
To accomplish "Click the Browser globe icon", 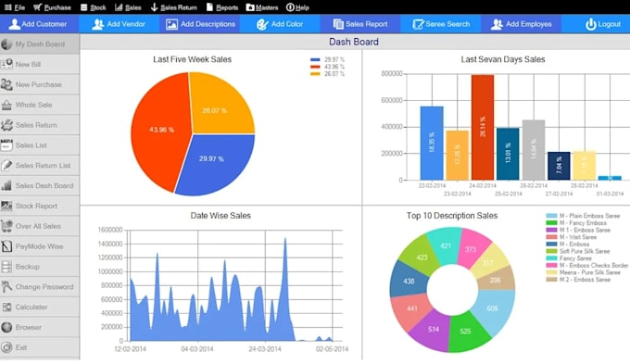I will click(x=6, y=327).
